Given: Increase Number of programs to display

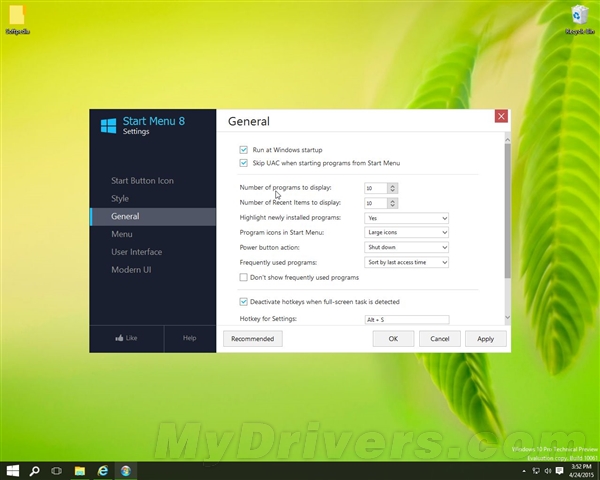Looking at the screenshot, I should coord(393,186).
